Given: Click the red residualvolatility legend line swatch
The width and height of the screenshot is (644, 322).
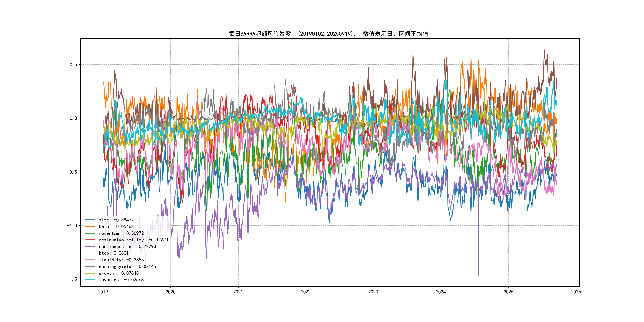Looking at the screenshot, I should (x=90, y=240).
